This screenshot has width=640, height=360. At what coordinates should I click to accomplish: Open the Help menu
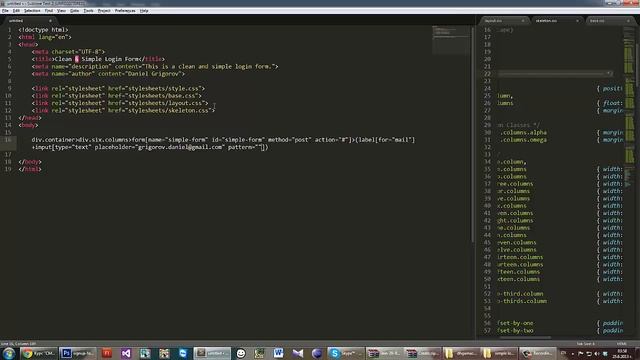coord(144,11)
